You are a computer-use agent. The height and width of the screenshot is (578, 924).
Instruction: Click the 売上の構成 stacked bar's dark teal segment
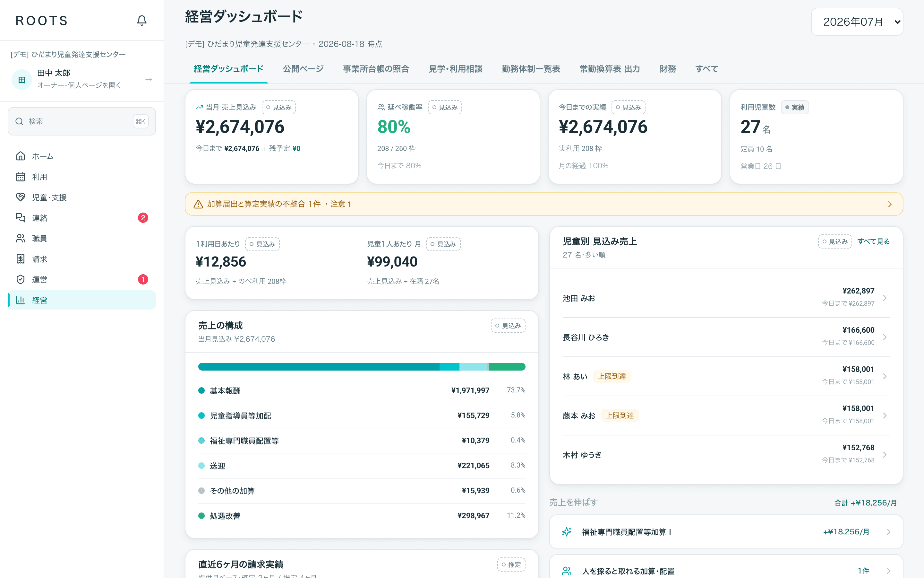319,367
